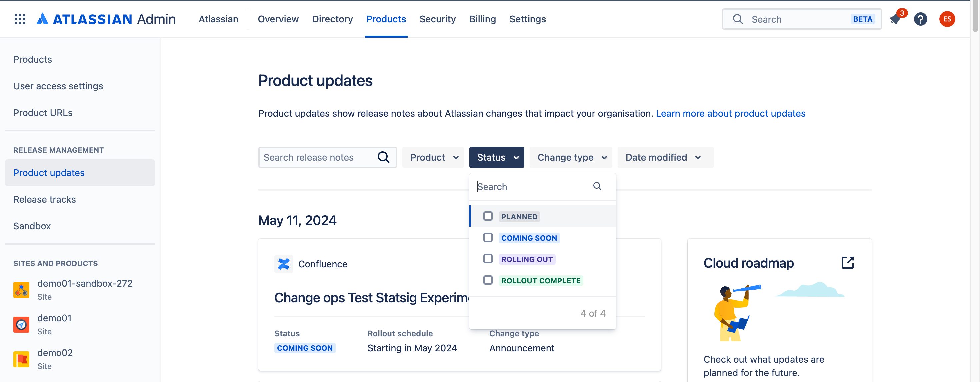Go to the Security tab
The height and width of the screenshot is (382, 980).
point(437,19)
